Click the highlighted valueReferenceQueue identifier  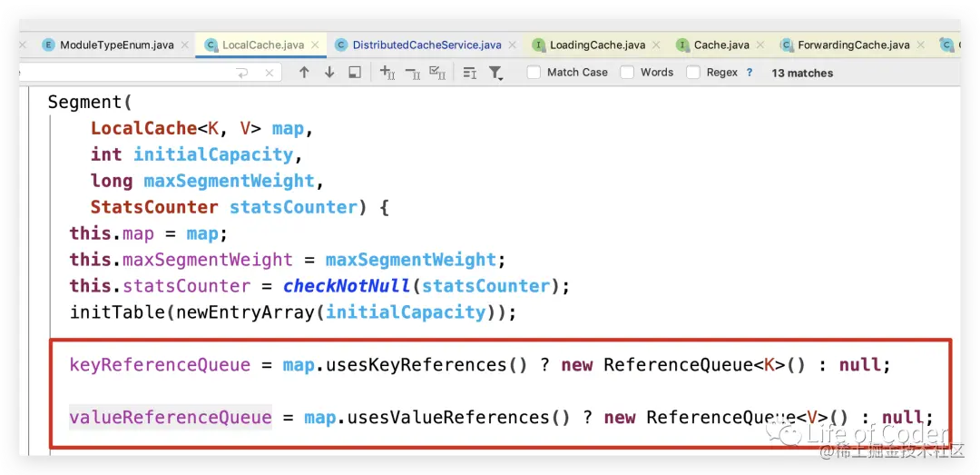pyautogui.click(x=171, y=417)
